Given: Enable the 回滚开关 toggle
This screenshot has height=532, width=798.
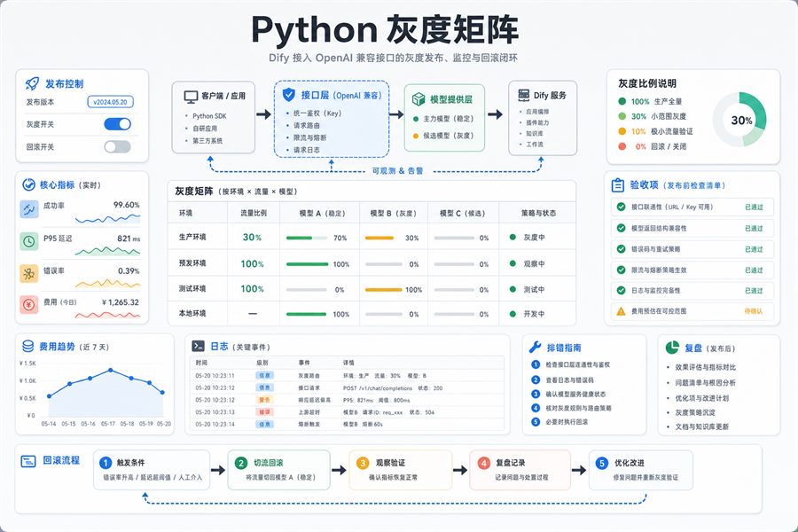Looking at the screenshot, I should (118, 147).
